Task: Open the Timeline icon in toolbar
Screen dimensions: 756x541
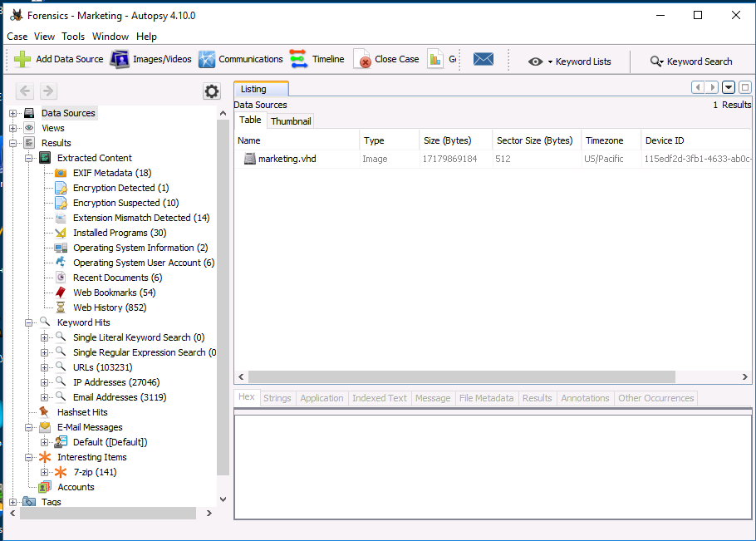Action: [299, 59]
